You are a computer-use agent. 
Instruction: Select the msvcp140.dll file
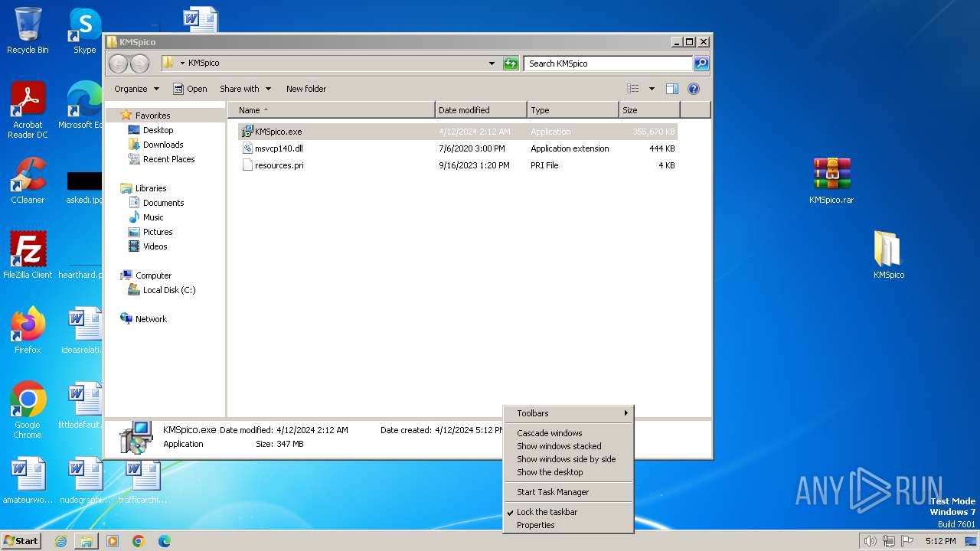coord(458,148)
